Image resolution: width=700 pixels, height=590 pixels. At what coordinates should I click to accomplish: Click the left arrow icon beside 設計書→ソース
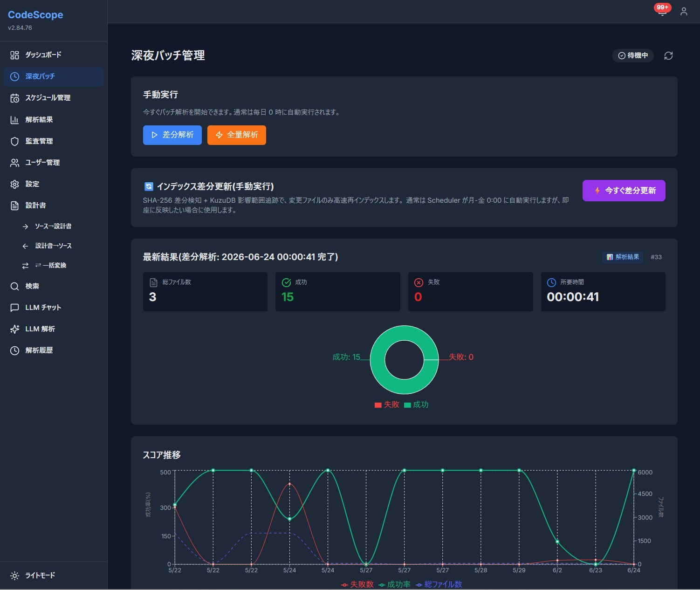tap(25, 246)
